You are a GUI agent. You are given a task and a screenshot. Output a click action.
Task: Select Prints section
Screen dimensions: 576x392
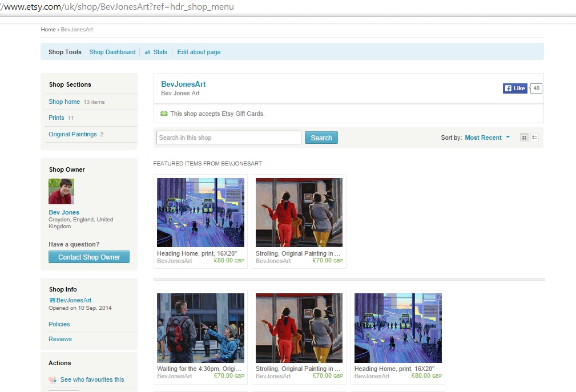(56, 118)
